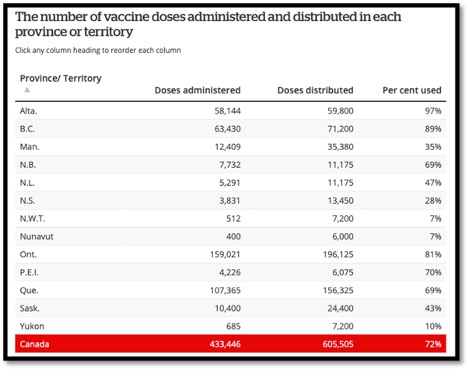
Task: Sort by Doses distributed column heading
Action: [x=315, y=90]
